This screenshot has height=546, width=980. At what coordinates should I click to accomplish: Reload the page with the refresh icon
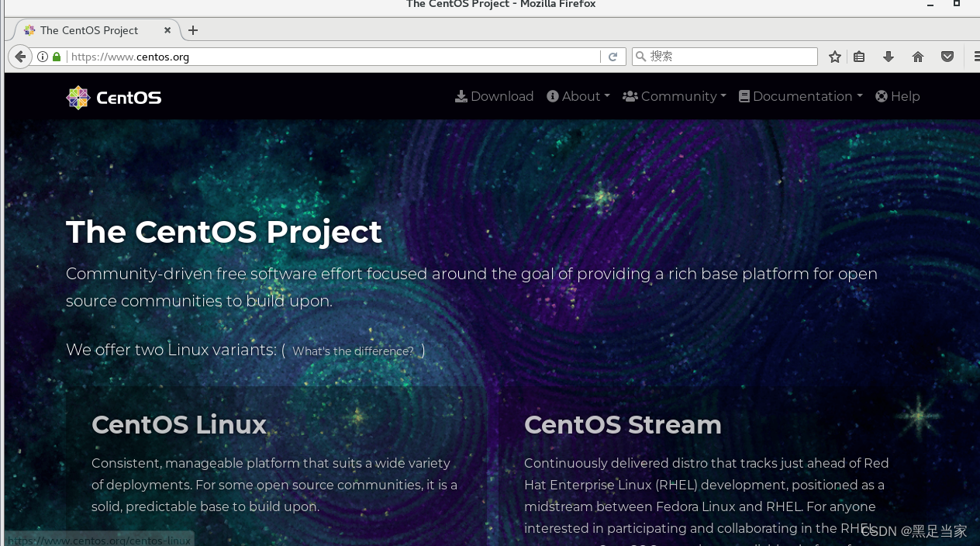(612, 57)
